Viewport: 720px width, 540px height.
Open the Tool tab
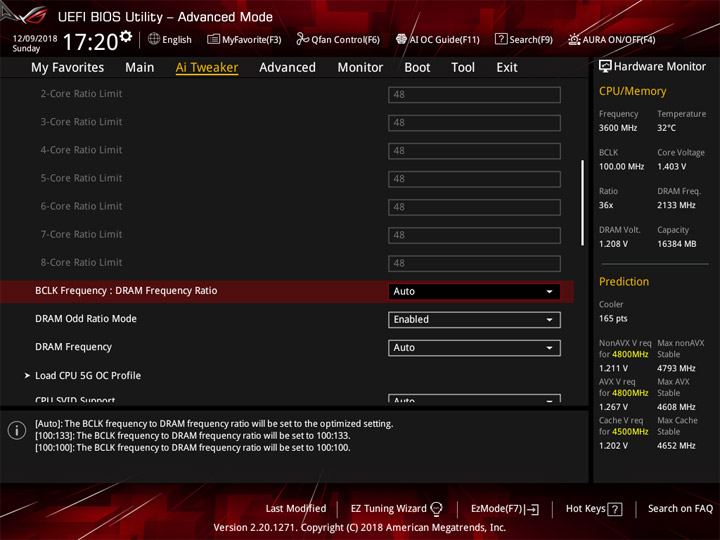tap(463, 68)
